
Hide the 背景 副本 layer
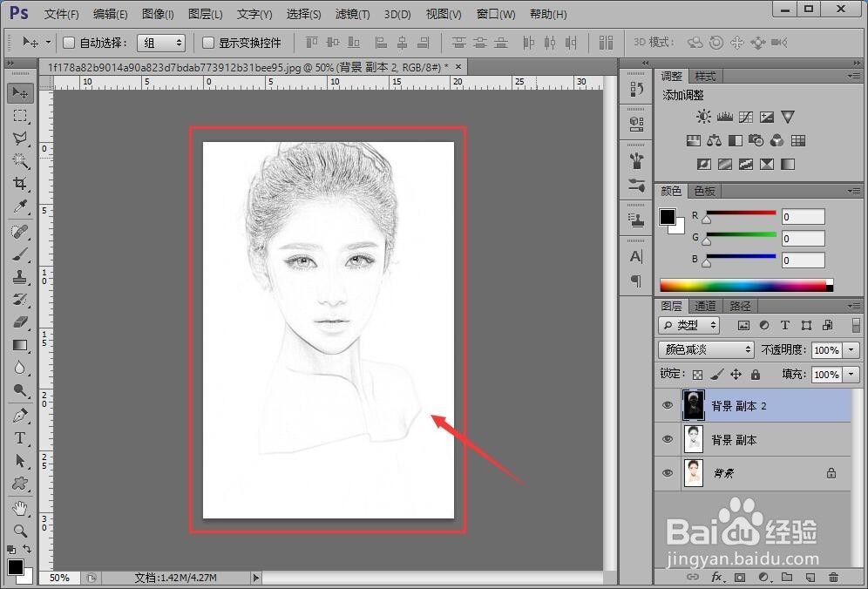(x=668, y=439)
